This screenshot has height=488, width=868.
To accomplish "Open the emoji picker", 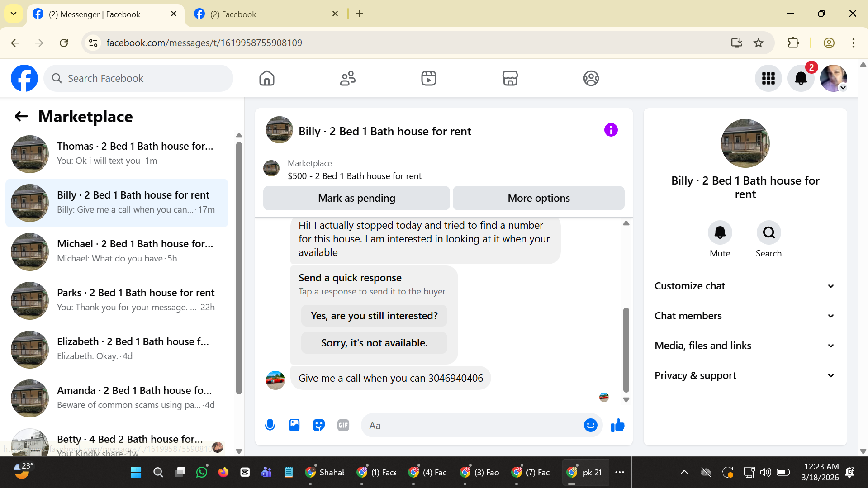I will pos(590,425).
